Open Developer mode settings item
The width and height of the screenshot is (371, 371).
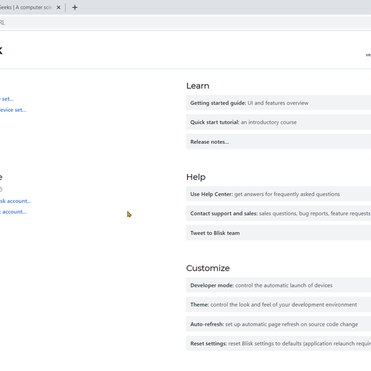278,285
